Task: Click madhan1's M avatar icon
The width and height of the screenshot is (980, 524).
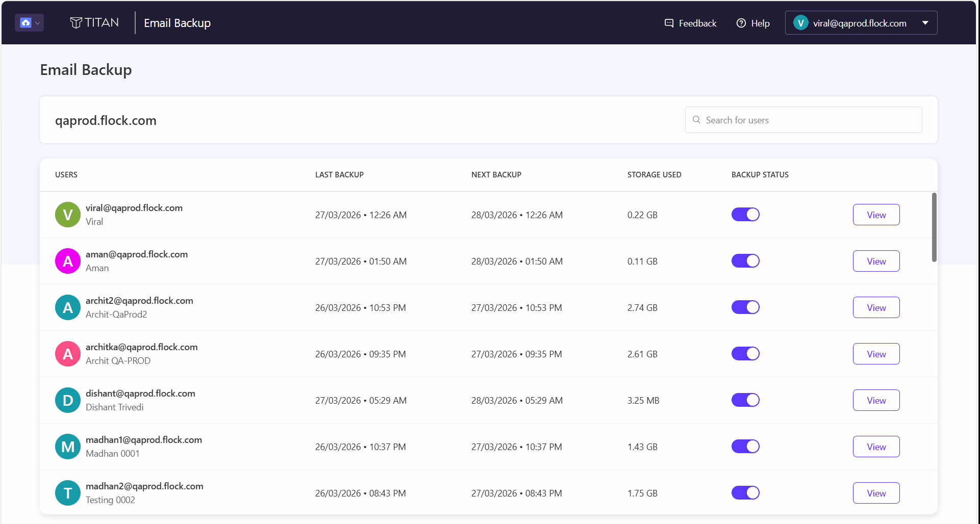Action: click(x=68, y=447)
